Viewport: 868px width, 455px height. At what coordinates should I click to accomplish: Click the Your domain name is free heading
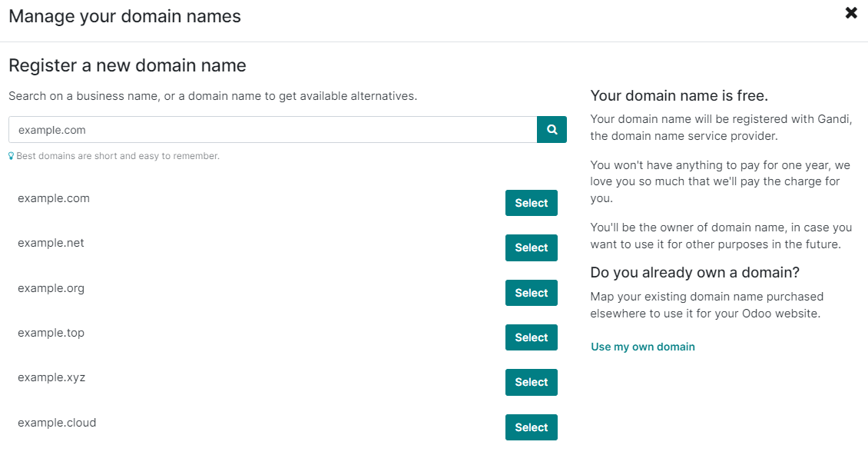coord(681,95)
